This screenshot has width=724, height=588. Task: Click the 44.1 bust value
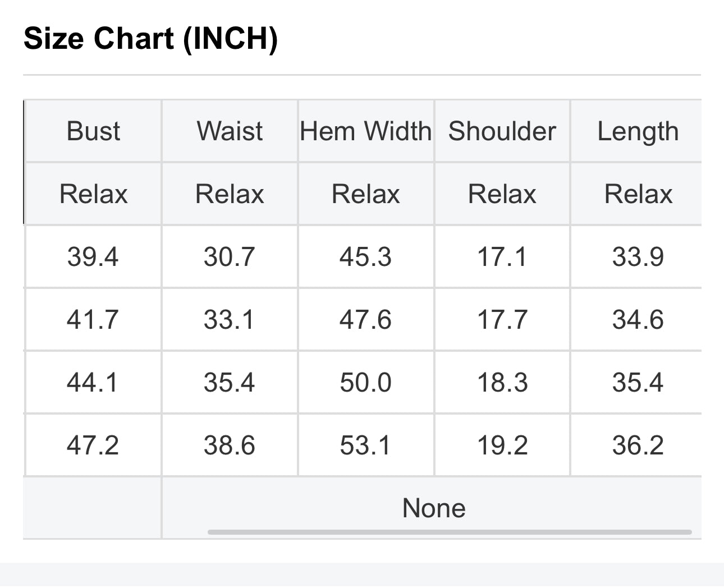pos(93,383)
